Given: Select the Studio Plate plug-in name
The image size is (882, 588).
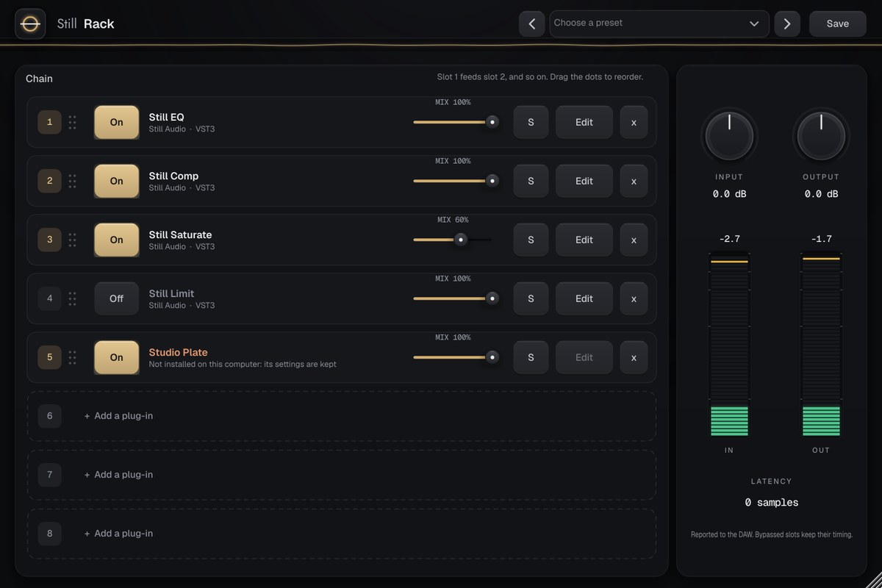Looking at the screenshot, I should point(178,352).
